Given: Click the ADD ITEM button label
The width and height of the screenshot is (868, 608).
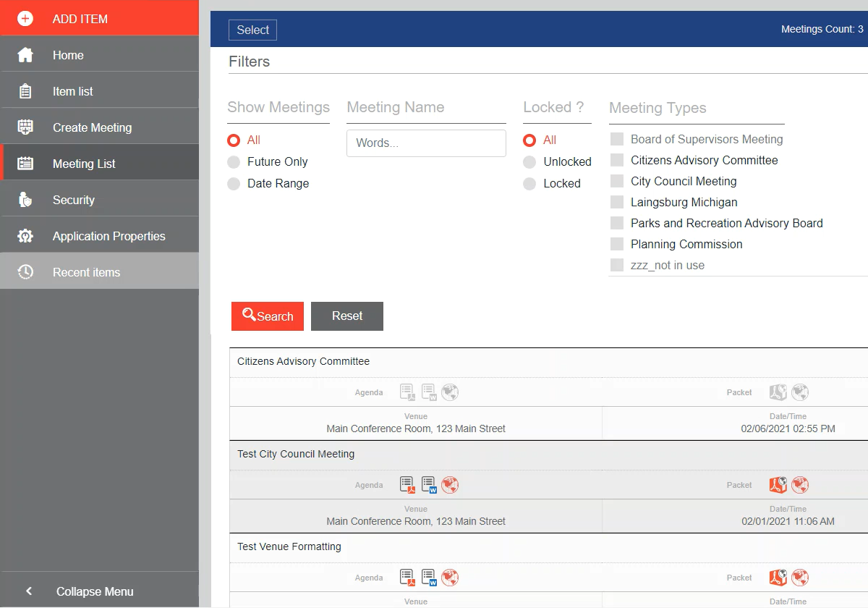Looking at the screenshot, I should click(80, 19).
